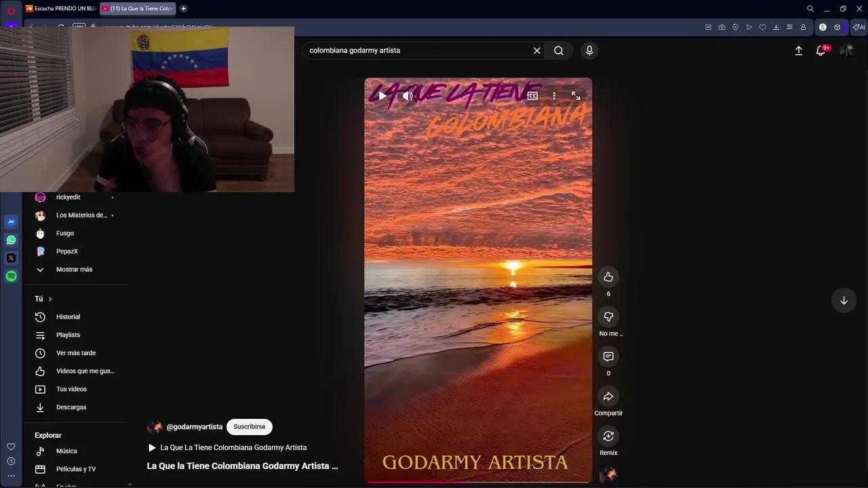Open @godarmyartista channel link
The height and width of the screenshot is (488, 868).
194,427
